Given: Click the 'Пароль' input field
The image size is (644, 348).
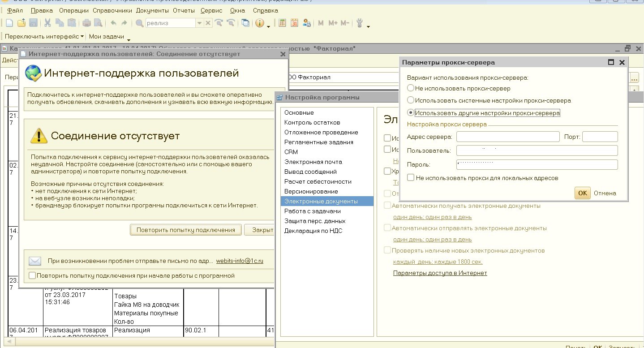Looking at the screenshot, I should click(x=537, y=165).
